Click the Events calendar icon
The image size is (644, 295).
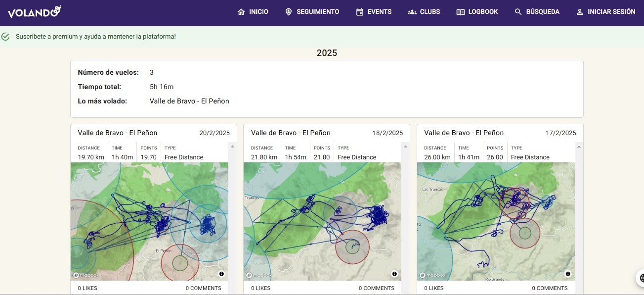click(360, 12)
